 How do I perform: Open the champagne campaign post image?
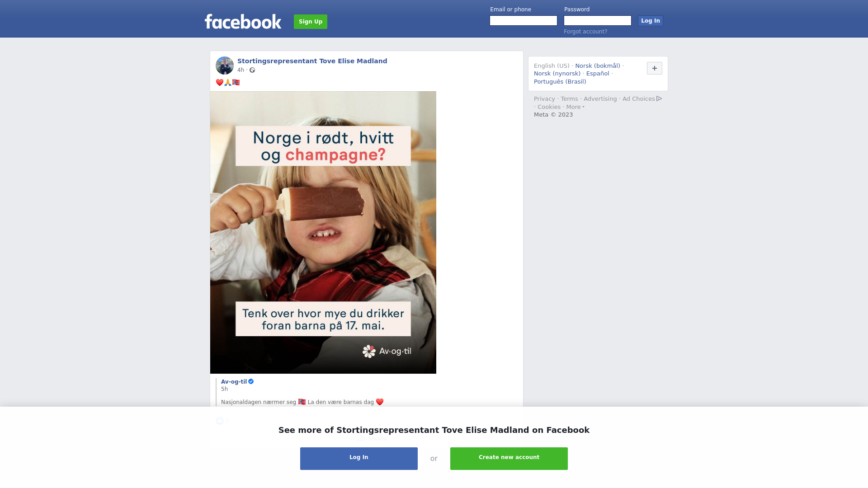323,233
